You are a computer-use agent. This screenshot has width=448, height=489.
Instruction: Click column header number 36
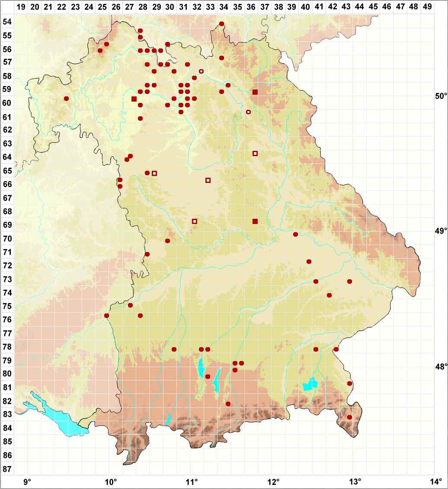tap(251, 6)
